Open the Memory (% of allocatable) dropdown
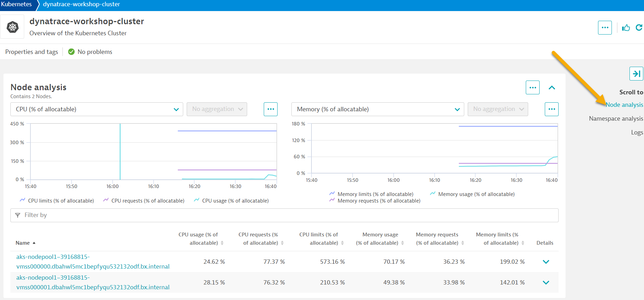 click(x=377, y=109)
